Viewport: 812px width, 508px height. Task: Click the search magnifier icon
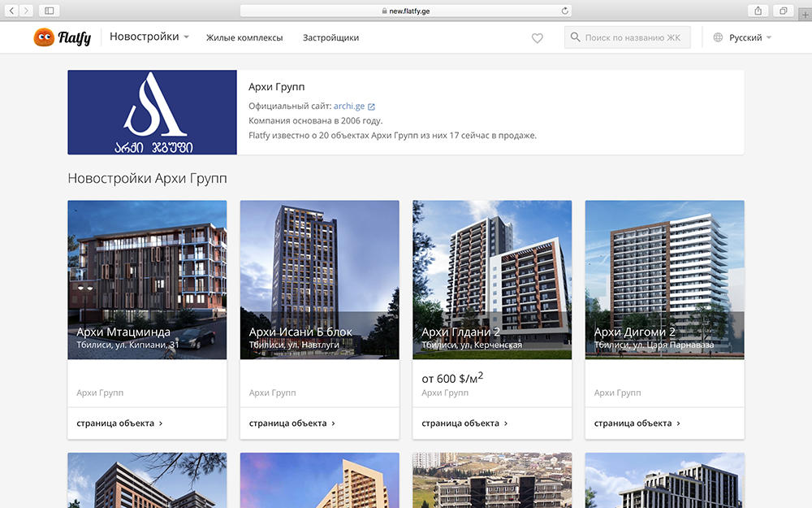[575, 37]
